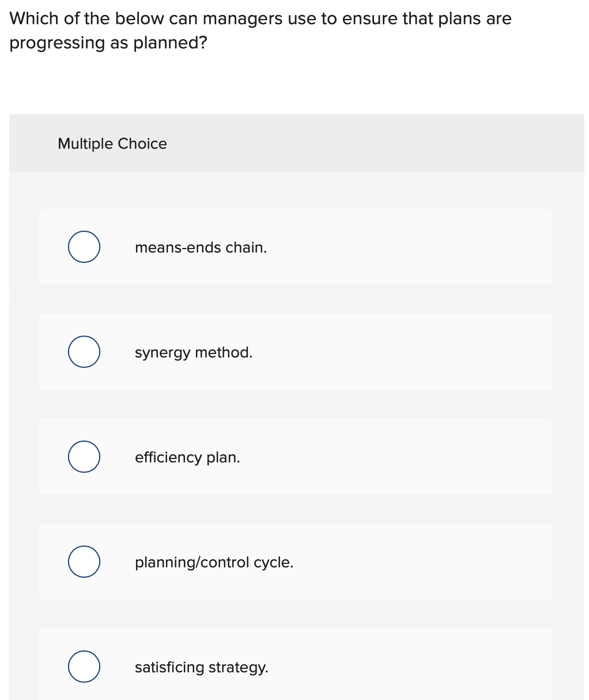Select the synergy method radio button
This screenshot has width=589, height=700.
tap(84, 351)
